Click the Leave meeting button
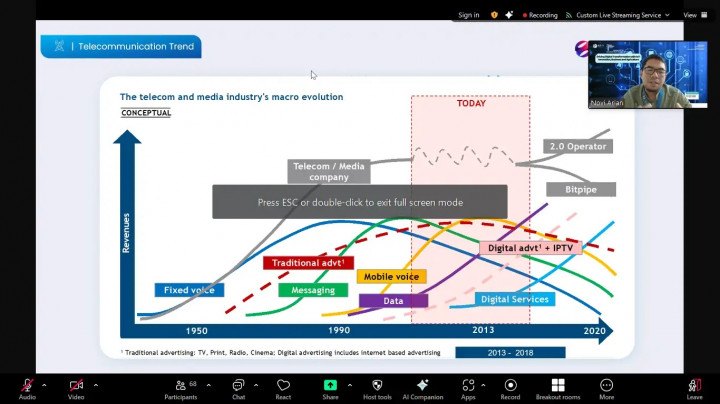 (x=694, y=386)
